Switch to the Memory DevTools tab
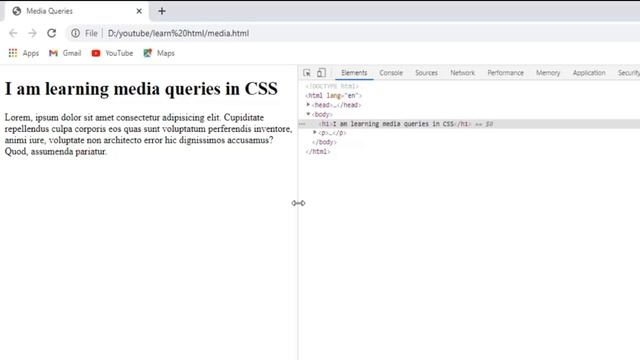Screen dimensions: 640x360 [548, 73]
